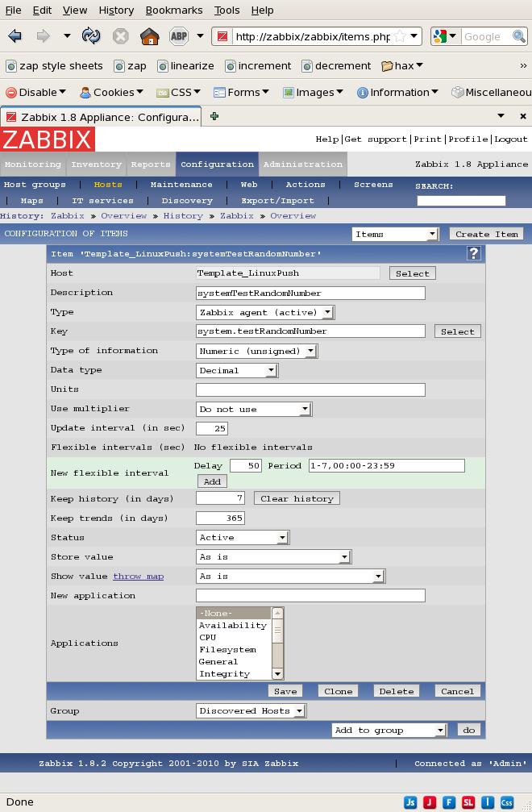Open the hax bookmarks folder
This screenshot has width=532, height=812.
click(x=402, y=66)
